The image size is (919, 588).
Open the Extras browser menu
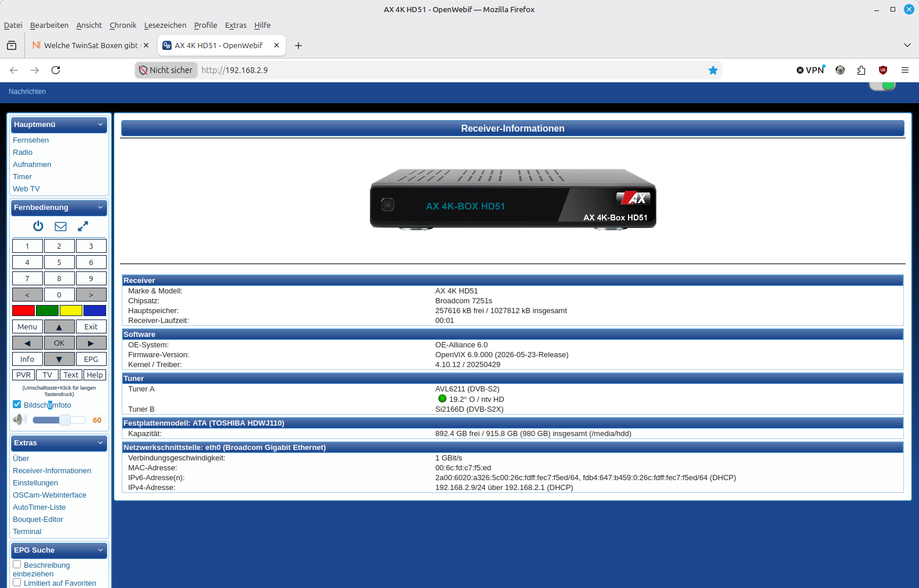(x=236, y=25)
